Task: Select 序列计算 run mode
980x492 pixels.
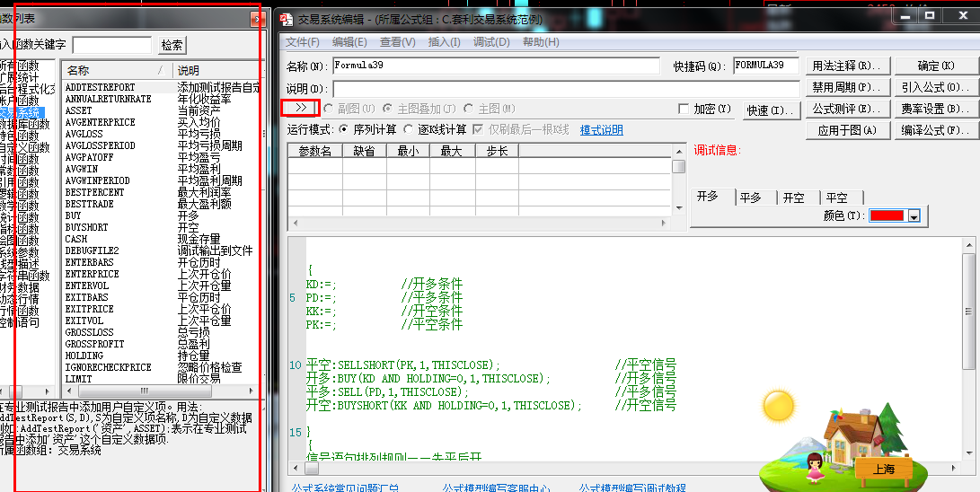Action: 345,129
